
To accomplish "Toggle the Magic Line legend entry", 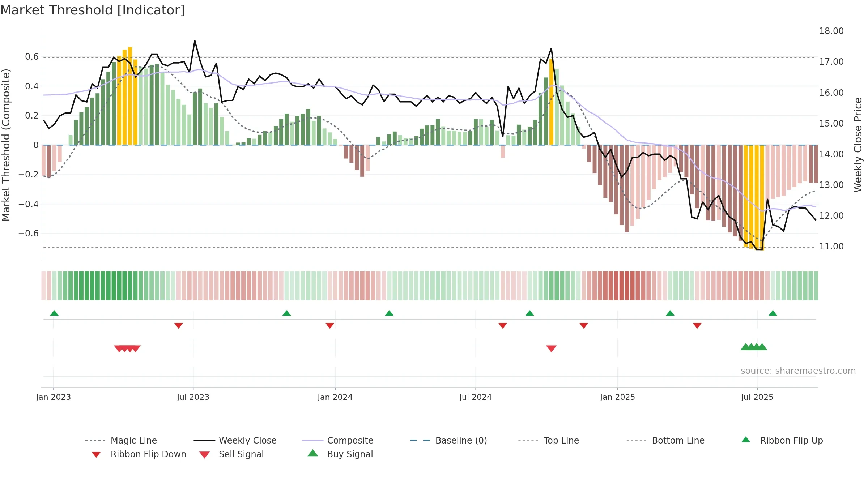I will (x=121, y=440).
